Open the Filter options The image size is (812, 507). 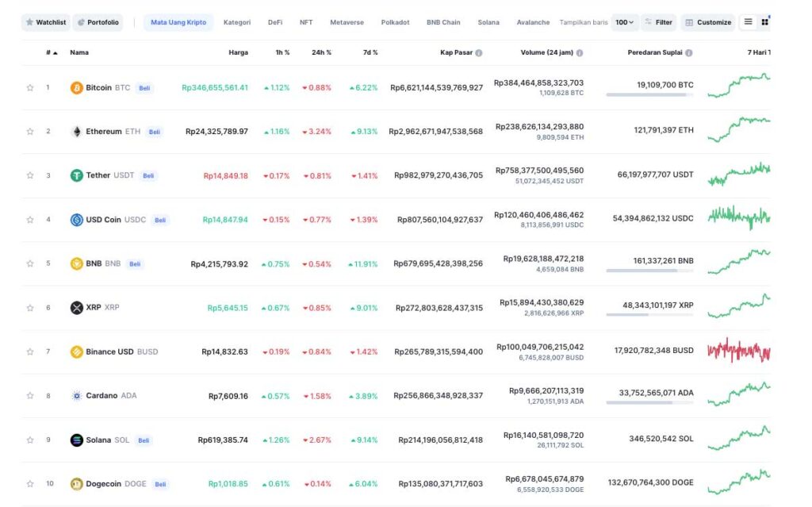click(x=659, y=22)
